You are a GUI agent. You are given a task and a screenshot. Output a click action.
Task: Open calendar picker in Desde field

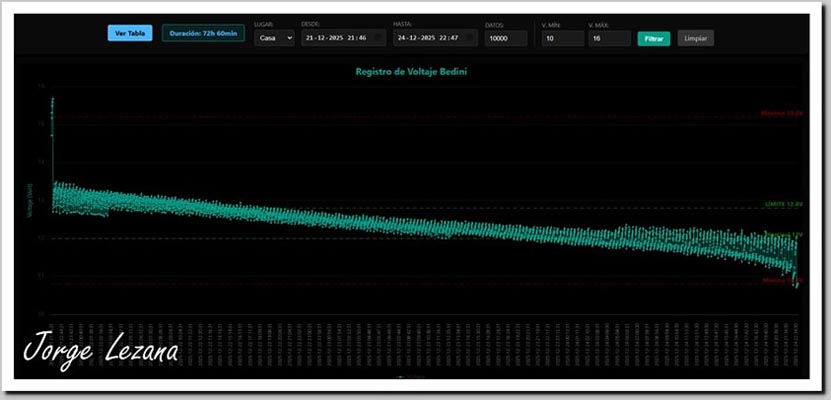point(378,38)
